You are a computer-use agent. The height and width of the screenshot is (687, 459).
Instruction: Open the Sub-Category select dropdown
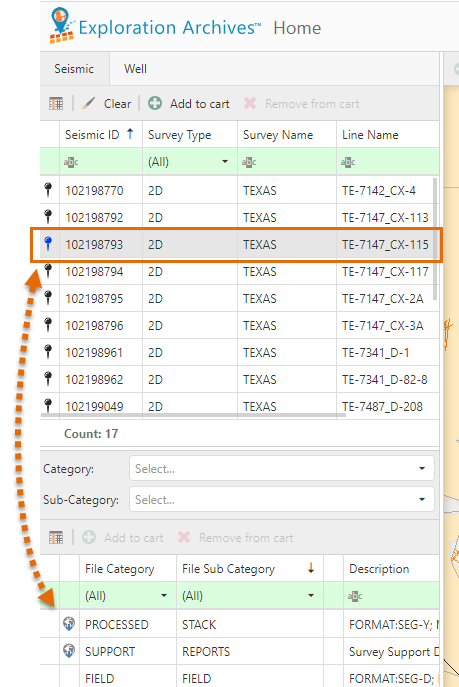click(x=282, y=499)
